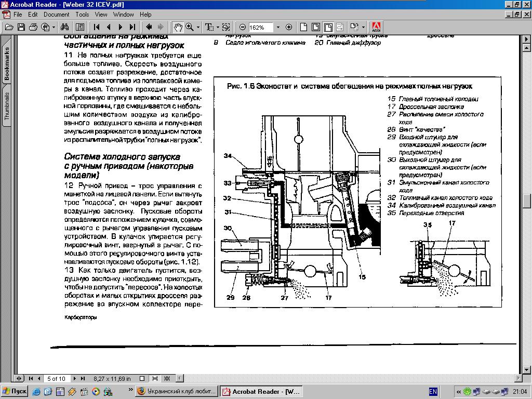
Task: Click the page number field showing 5 of 10
Action: click(x=57, y=379)
